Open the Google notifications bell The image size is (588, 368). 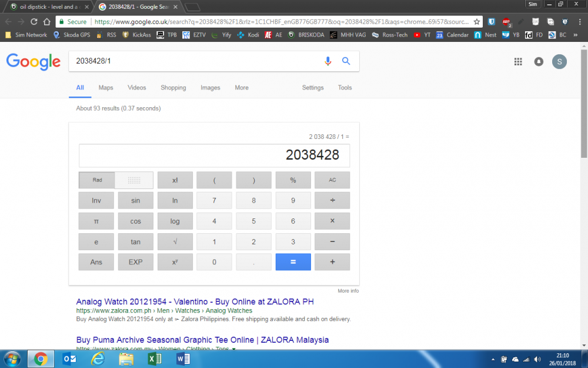tap(539, 62)
